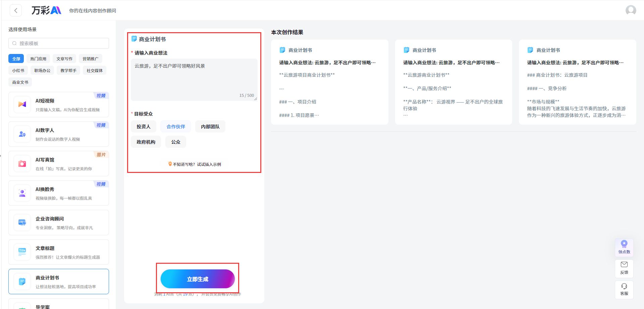Click the 领点数 reward icon
The image size is (644, 309).
[x=624, y=244]
